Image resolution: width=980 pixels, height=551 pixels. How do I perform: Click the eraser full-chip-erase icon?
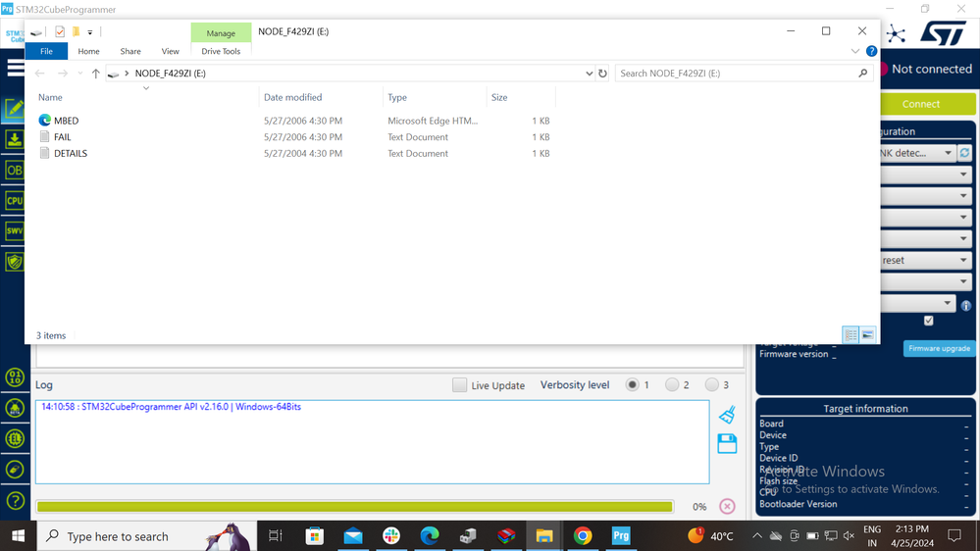pyautogui.click(x=15, y=470)
